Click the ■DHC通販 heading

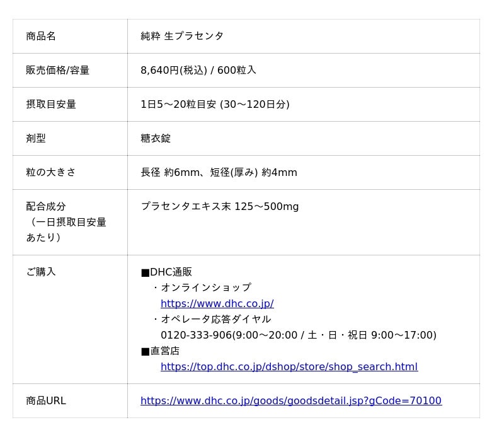(x=166, y=272)
